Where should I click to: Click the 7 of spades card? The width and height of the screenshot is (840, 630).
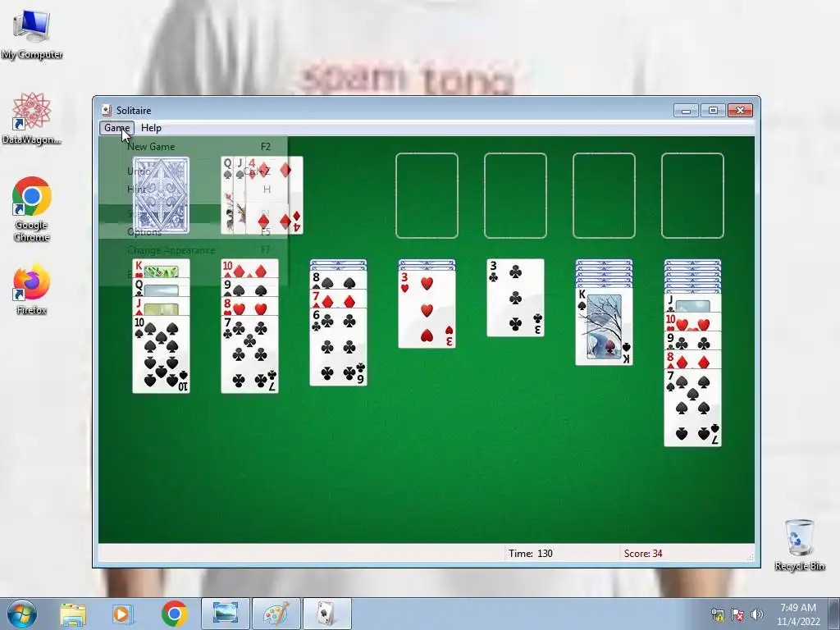click(x=692, y=408)
